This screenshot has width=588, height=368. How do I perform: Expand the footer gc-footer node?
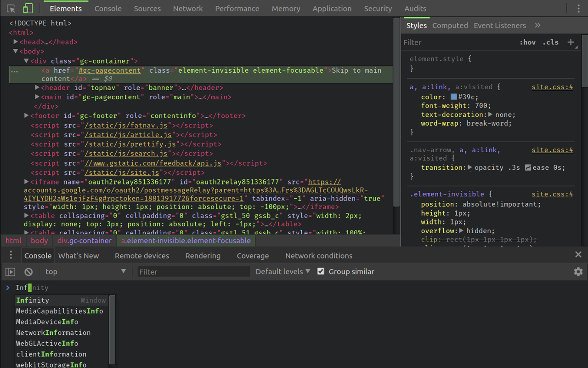click(27, 115)
